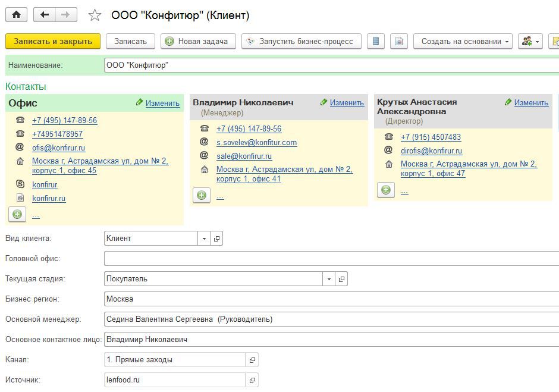Click the list icon next to business-process button
The image size is (559, 392).
(x=375, y=41)
